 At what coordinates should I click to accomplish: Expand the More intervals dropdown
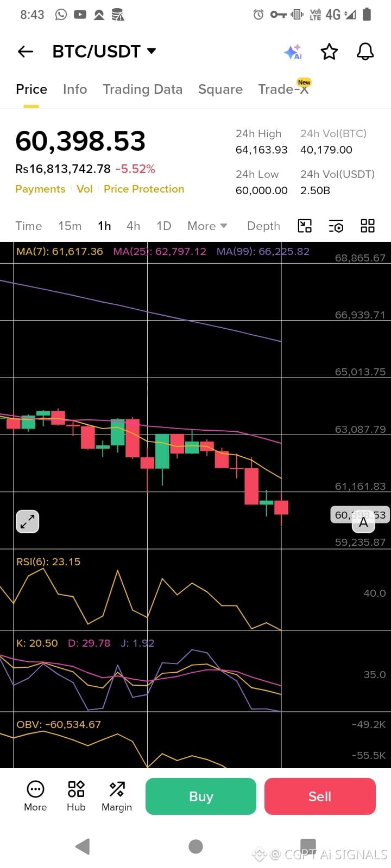pyautogui.click(x=207, y=226)
